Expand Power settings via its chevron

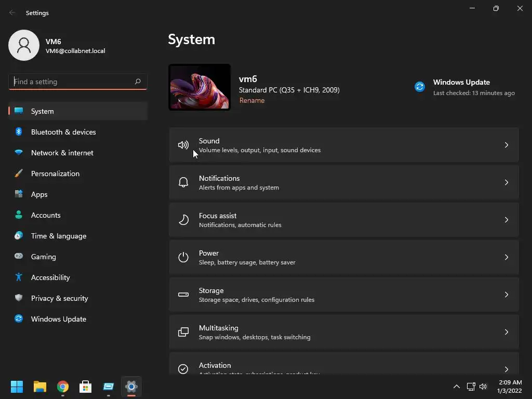506,257
